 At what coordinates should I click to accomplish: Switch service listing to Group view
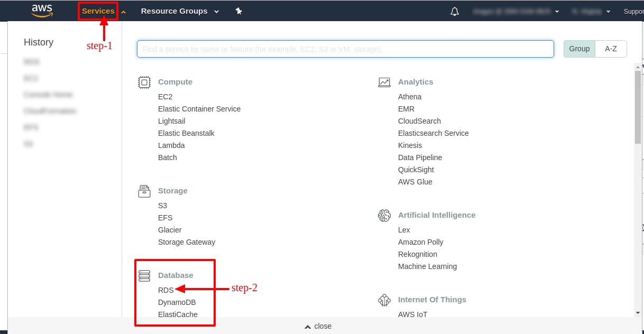[x=579, y=49]
